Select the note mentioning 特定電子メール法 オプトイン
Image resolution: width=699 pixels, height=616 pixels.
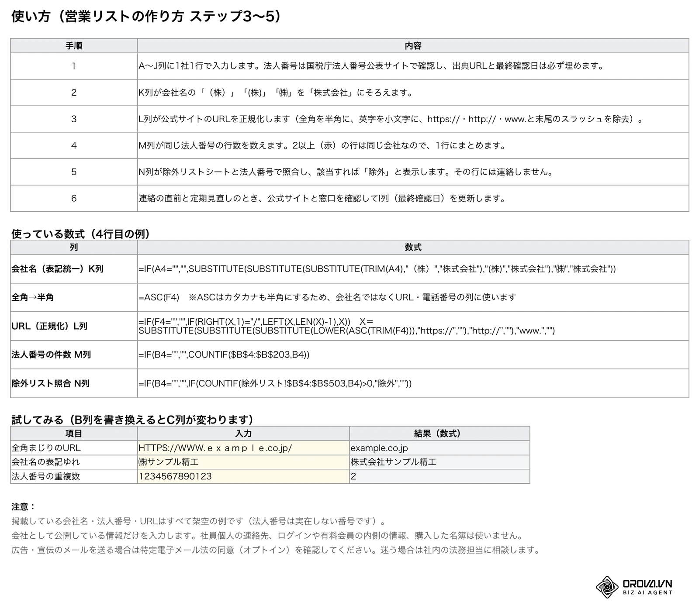coord(276,550)
